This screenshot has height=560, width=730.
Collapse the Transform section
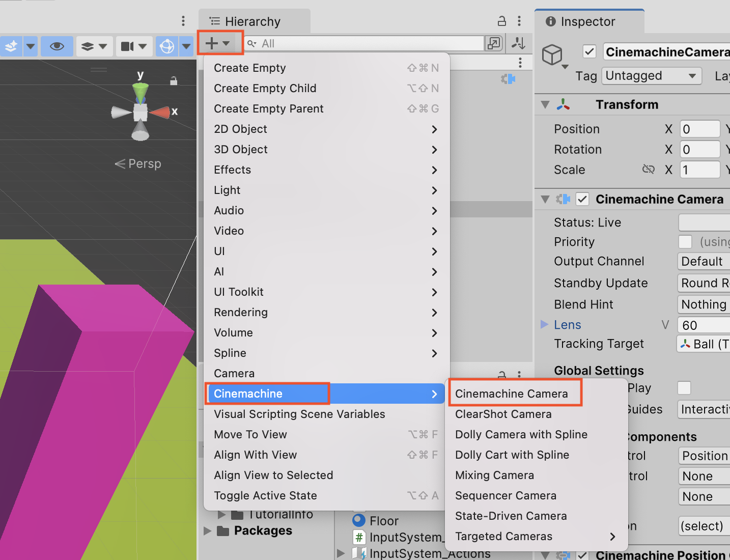[x=545, y=104]
